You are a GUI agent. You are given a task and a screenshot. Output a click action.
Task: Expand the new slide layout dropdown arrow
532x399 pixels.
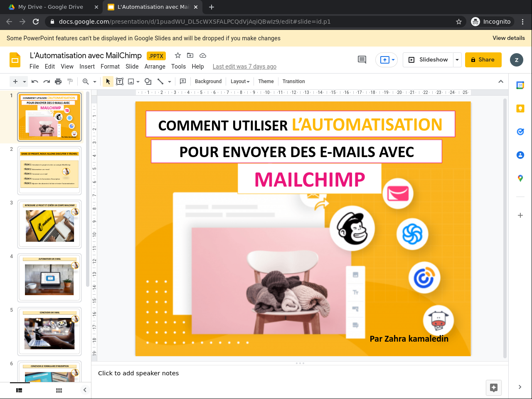[x=25, y=81]
